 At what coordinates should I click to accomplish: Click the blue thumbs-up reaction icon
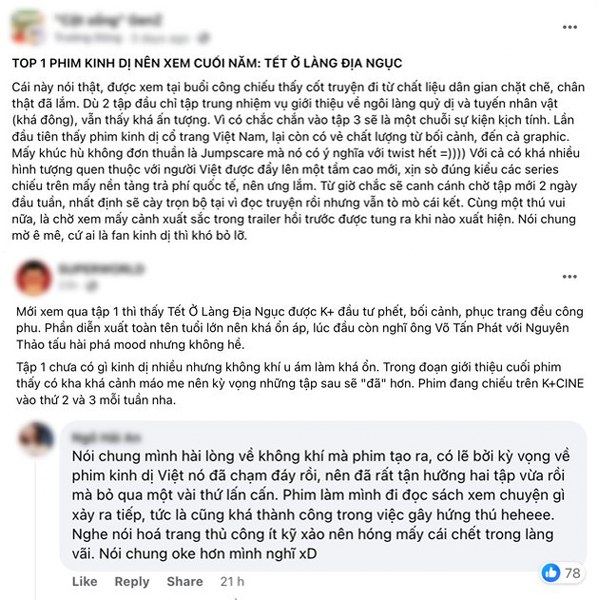pyautogui.click(x=551, y=572)
